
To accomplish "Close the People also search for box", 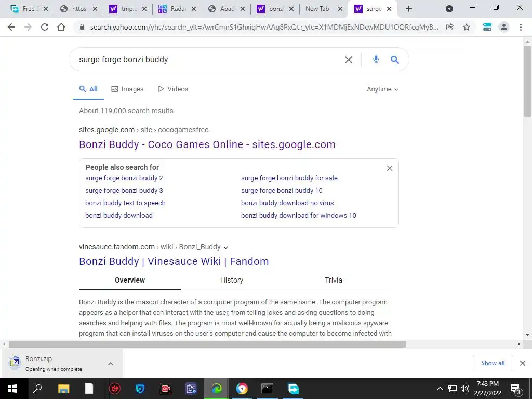I will 390,168.
